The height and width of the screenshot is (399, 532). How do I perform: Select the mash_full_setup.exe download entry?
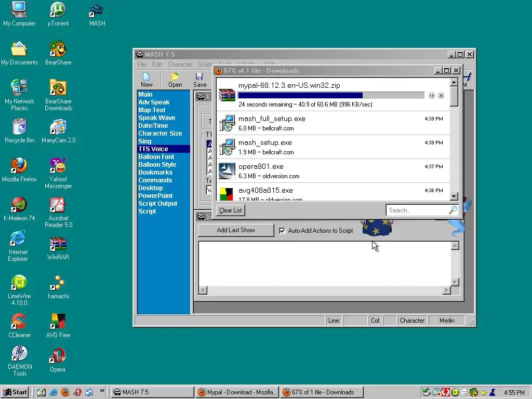(333, 123)
